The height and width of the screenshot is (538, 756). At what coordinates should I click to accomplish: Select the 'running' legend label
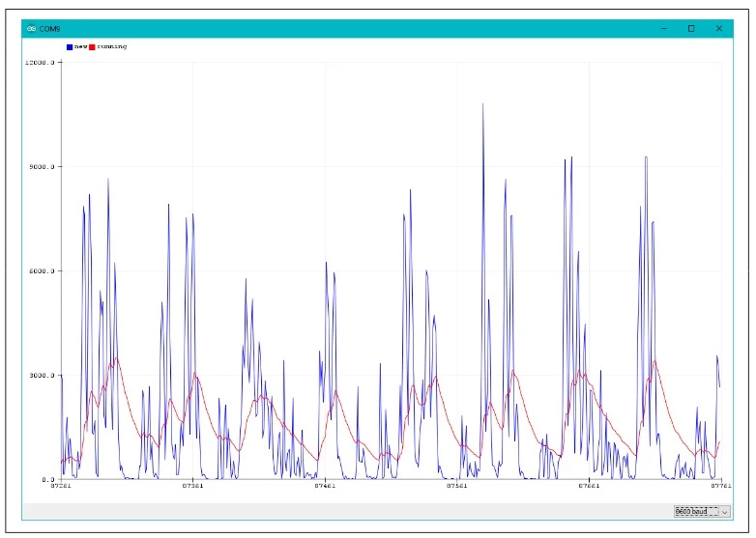[112, 46]
